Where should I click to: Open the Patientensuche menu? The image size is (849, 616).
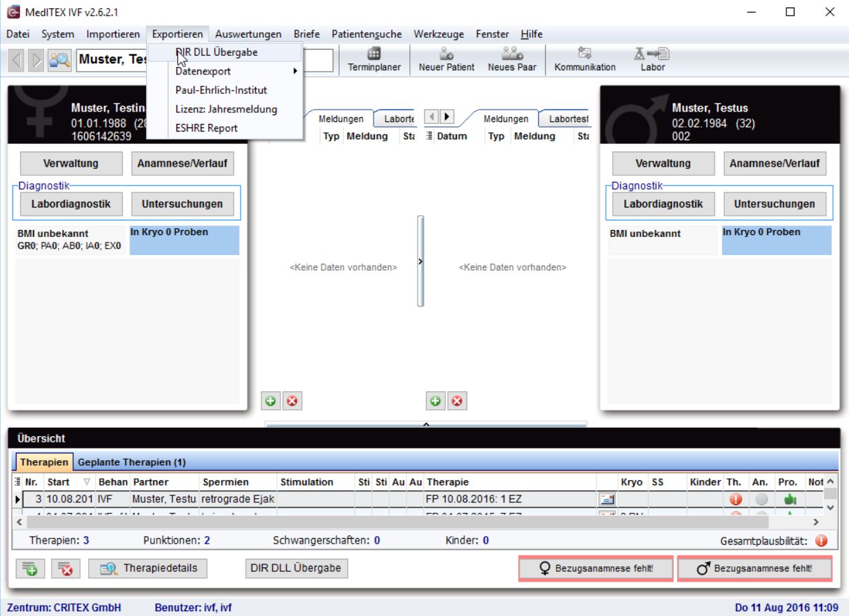click(x=366, y=34)
